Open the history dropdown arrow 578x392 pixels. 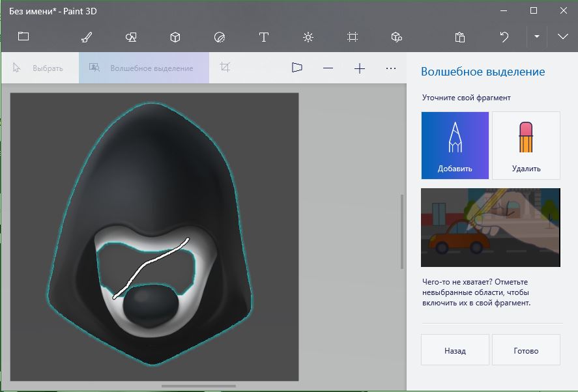click(537, 36)
